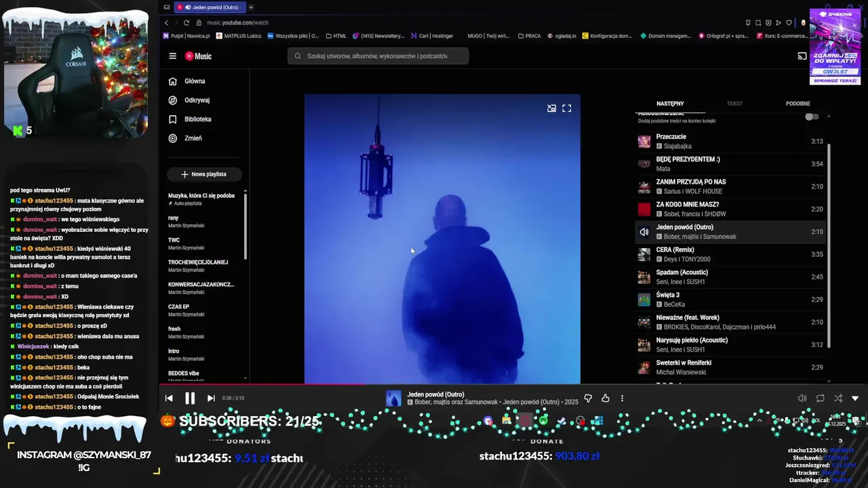
Task: Open a new browser tab
Action: (x=251, y=7)
